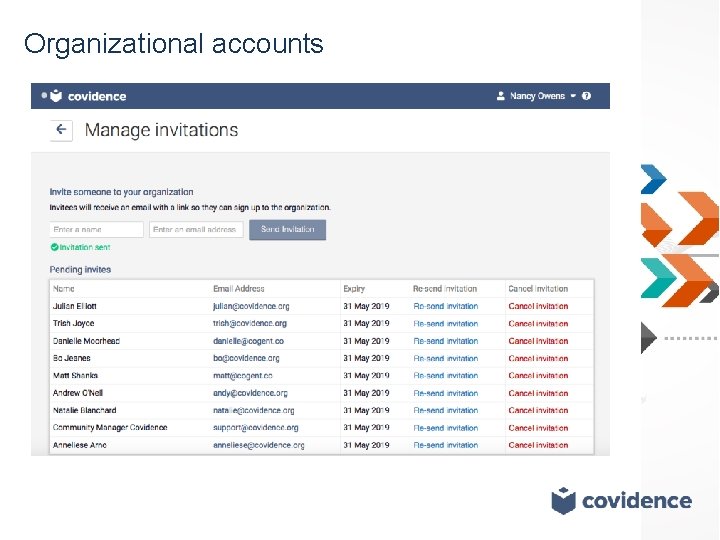Image resolution: width=720 pixels, height=540 pixels.
Task: Click the Name column header
Action: click(63, 289)
